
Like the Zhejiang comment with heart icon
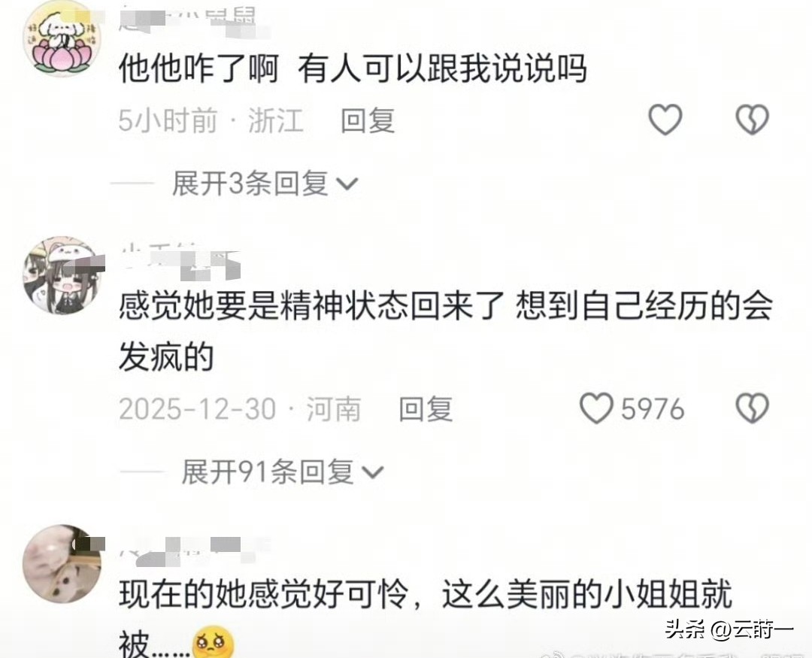[665, 120]
